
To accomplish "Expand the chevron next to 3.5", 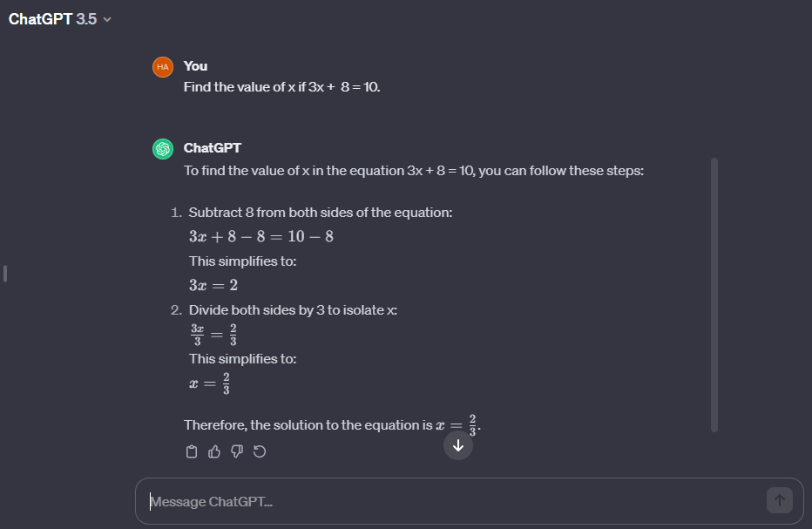I will click(x=107, y=20).
